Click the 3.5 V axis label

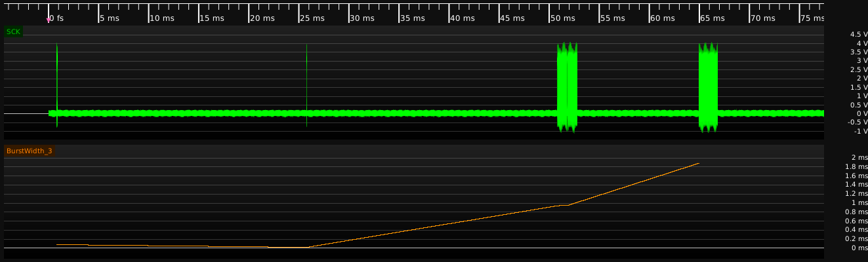(858, 52)
